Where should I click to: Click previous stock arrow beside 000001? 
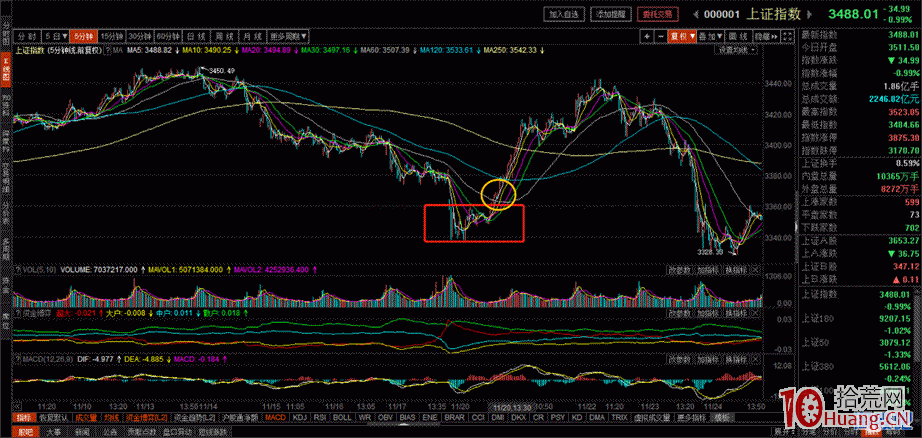coord(694,14)
